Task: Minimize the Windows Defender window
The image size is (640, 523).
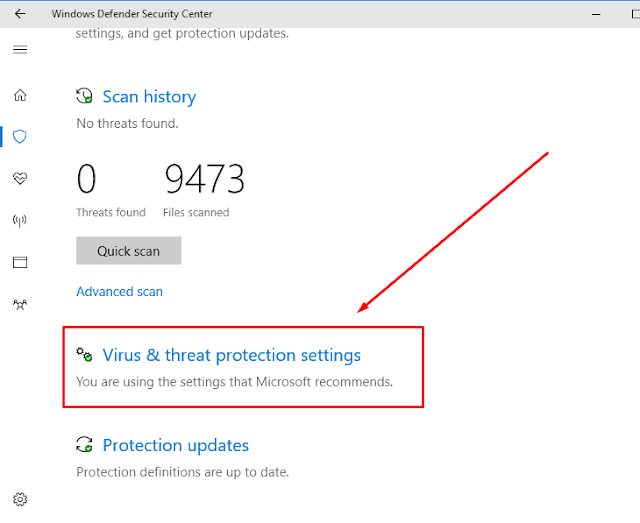Action: (596, 14)
